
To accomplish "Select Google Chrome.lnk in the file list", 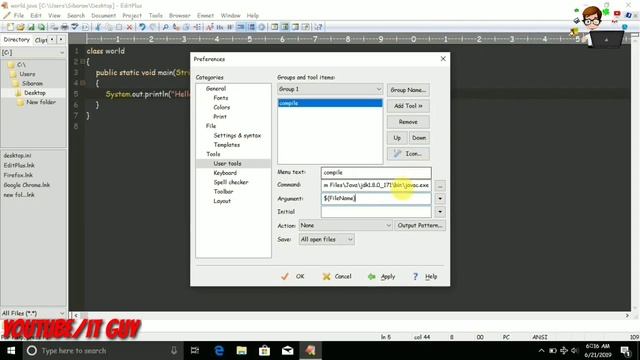I will pos(27,185).
